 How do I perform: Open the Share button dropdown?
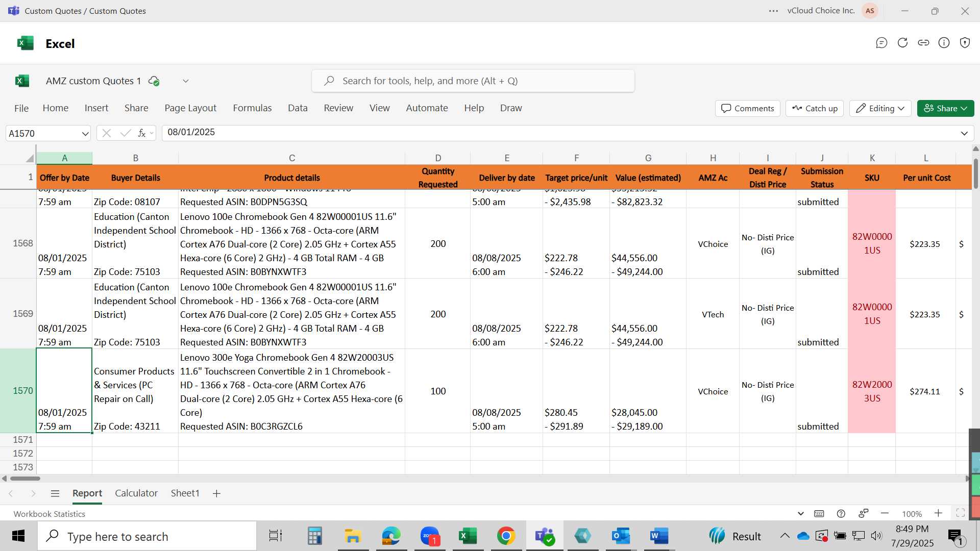945,108
